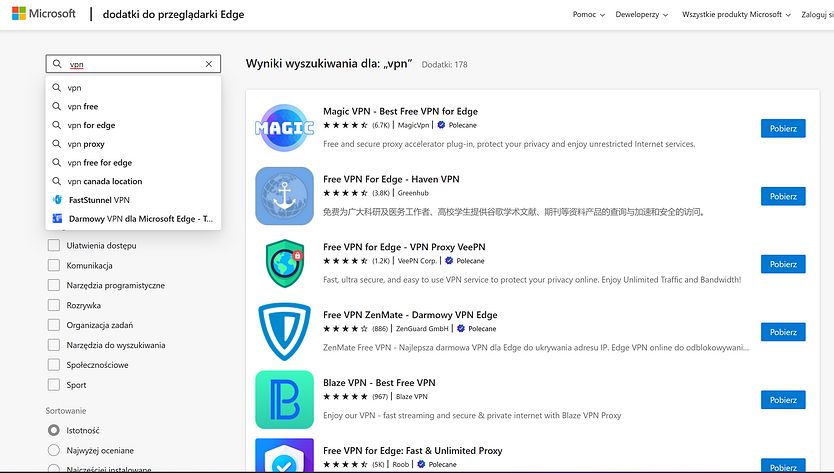Open Magic VPN - Best Free VPN title
The height and width of the screenshot is (473, 834).
click(400, 111)
